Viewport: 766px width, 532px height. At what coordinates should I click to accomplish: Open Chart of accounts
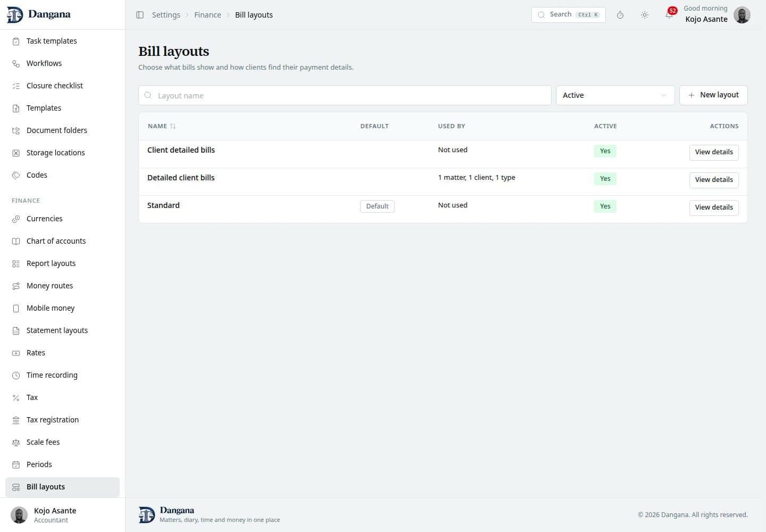(62, 241)
